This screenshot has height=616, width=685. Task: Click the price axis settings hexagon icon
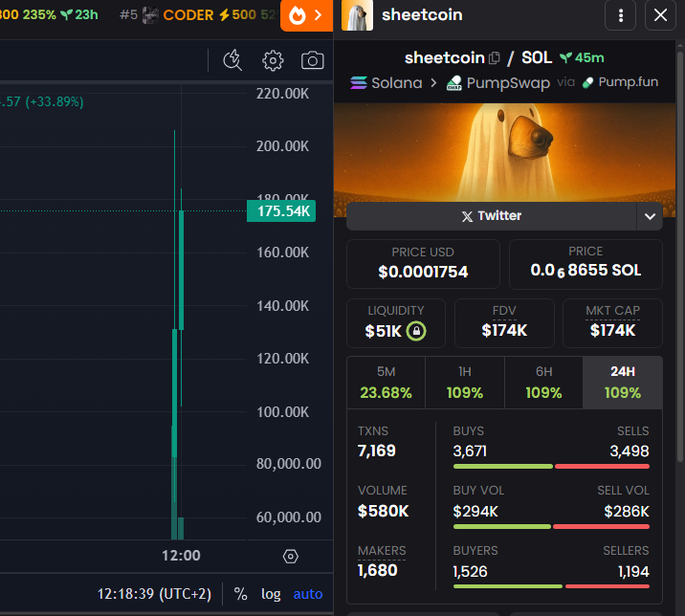pyautogui.click(x=291, y=557)
